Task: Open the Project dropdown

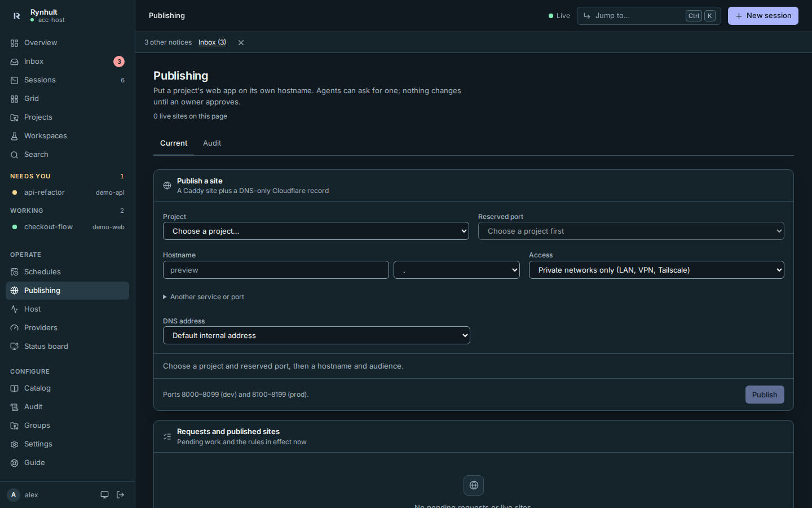Action: pos(316,231)
